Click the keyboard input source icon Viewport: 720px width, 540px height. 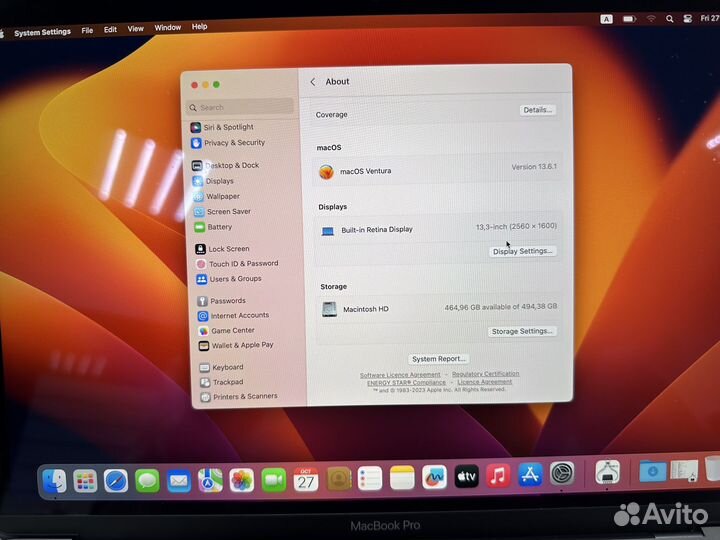click(607, 19)
